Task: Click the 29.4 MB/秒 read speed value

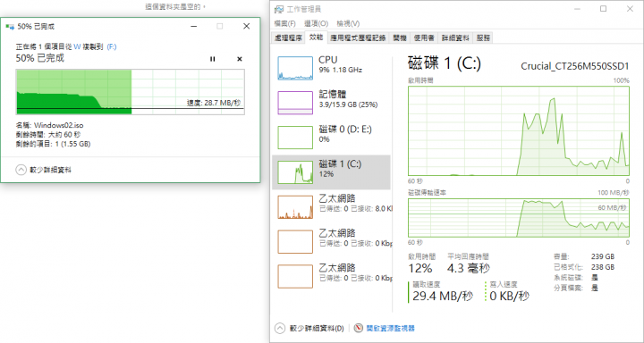Action: point(443,296)
